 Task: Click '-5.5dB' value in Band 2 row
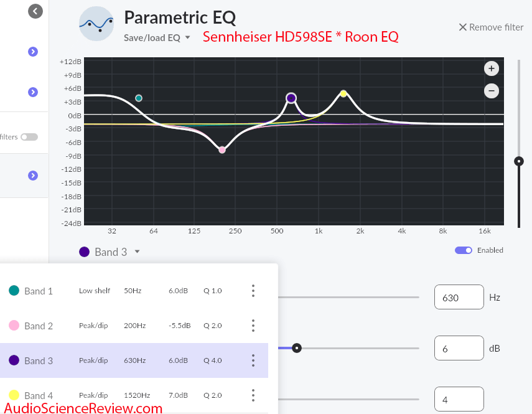click(179, 326)
